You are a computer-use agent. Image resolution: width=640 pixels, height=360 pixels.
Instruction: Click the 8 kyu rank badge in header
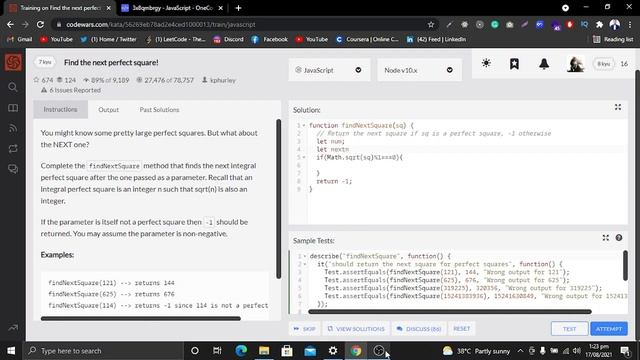coord(603,64)
